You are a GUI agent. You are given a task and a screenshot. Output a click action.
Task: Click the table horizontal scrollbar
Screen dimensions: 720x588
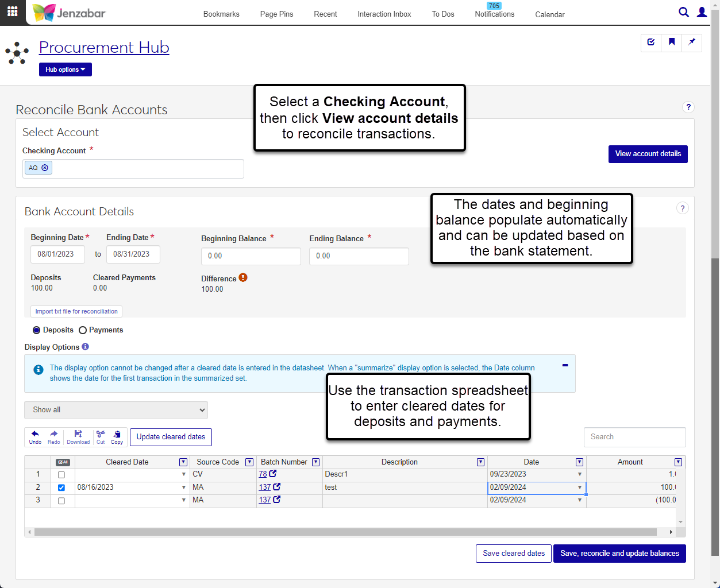point(345,532)
